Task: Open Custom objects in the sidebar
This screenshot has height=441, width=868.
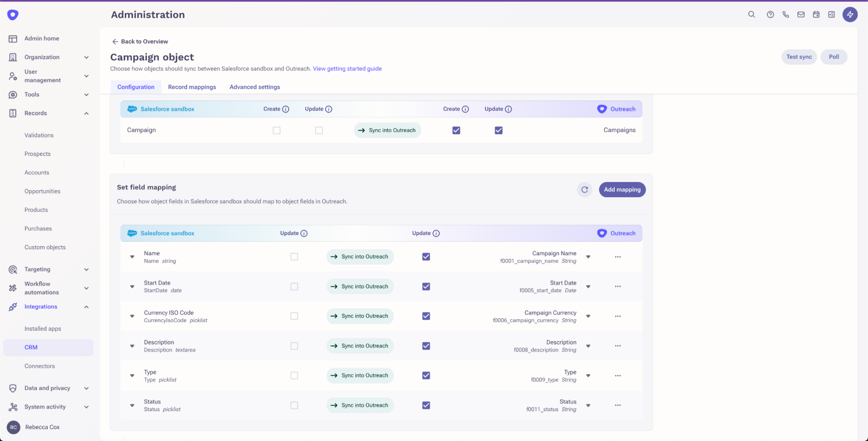Action: 45,248
